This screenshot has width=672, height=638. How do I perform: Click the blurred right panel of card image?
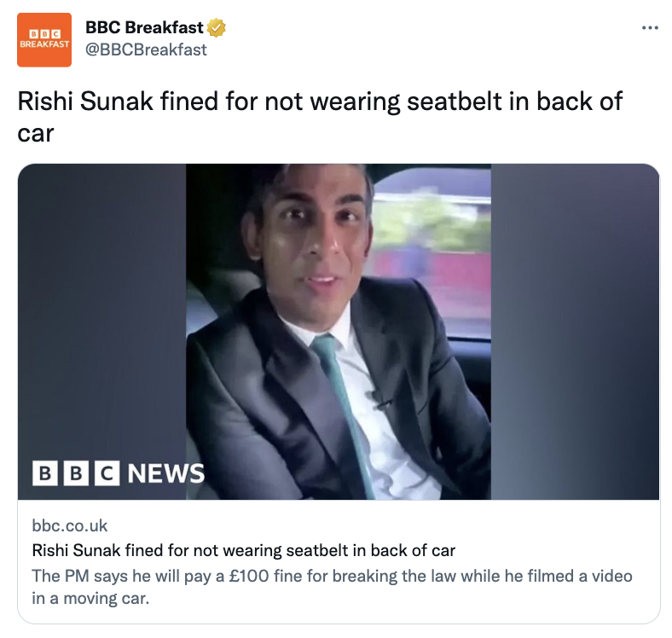tap(575, 332)
